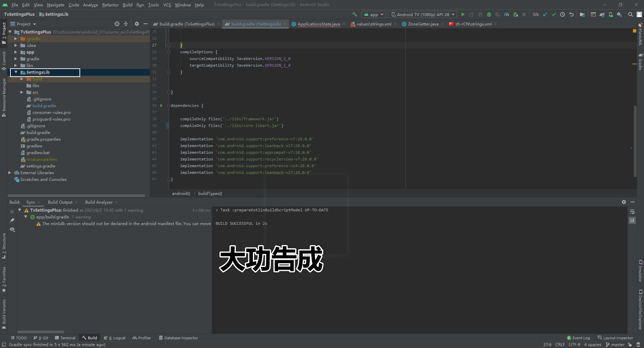Open the Event Log button

[578, 338]
